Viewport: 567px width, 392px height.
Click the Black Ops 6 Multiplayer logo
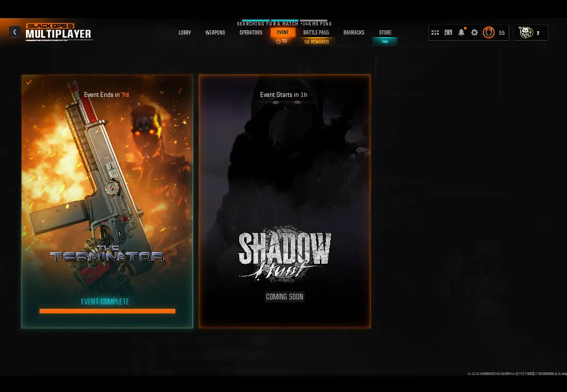58,32
